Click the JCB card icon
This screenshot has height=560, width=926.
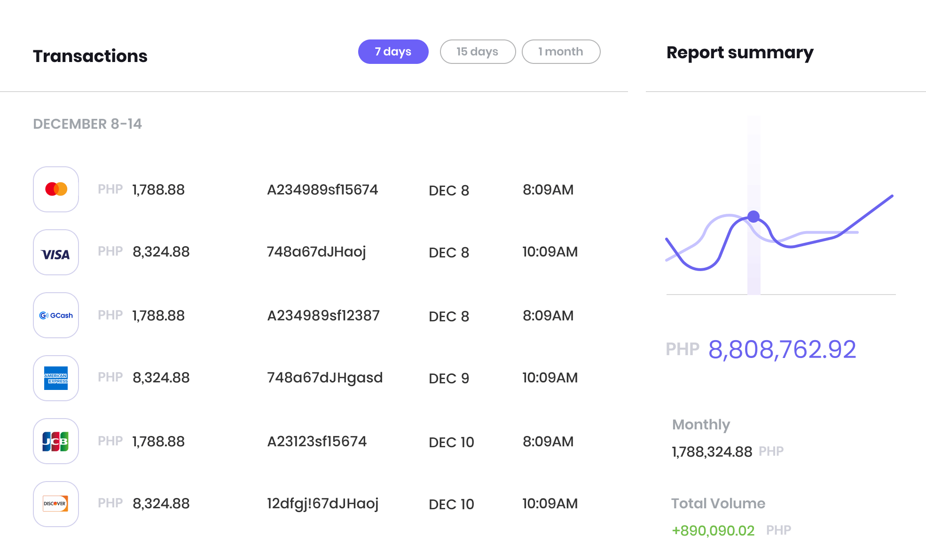coord(56,441)
